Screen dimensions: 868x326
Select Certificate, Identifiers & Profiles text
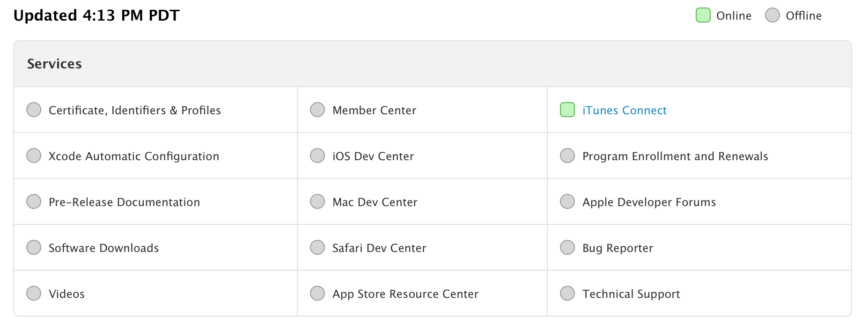[135, 111]
